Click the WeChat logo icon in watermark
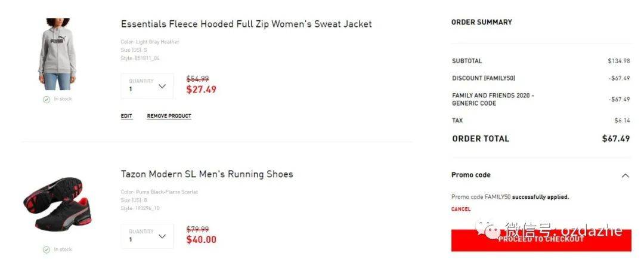644x259 pixels. 488,229
